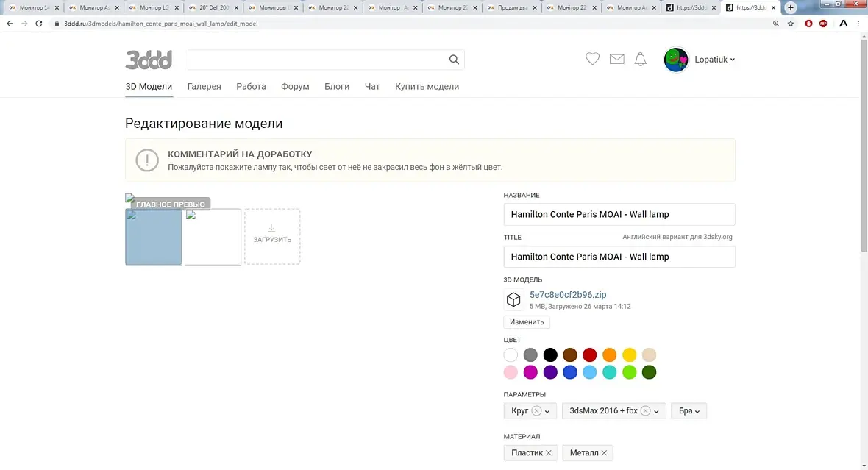Image resolution: width=868 pixels, height=470 pixels.
Task: Open notifications bell icon
Action: [641, 60]
